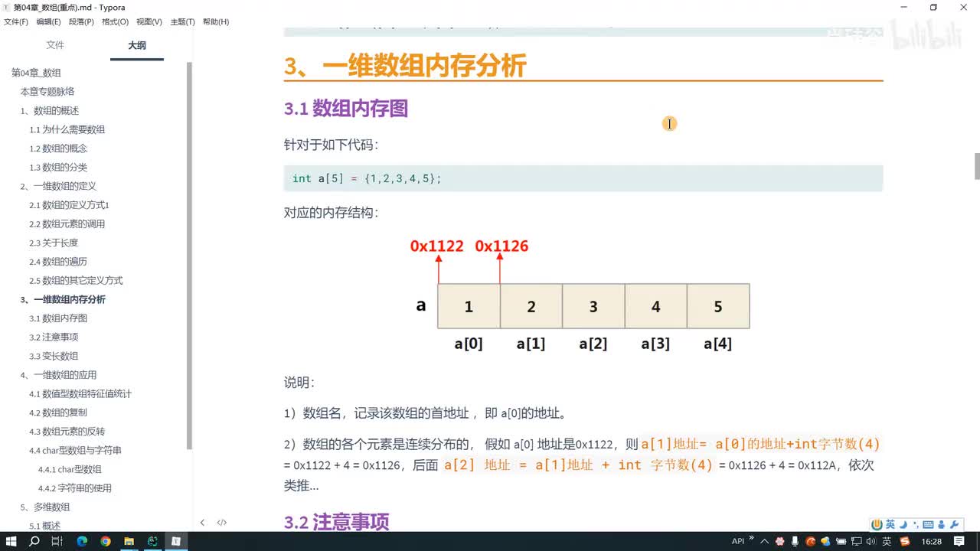Navigate to 1.3 数组的分类

pyautogui.click(x=58, y=168)
